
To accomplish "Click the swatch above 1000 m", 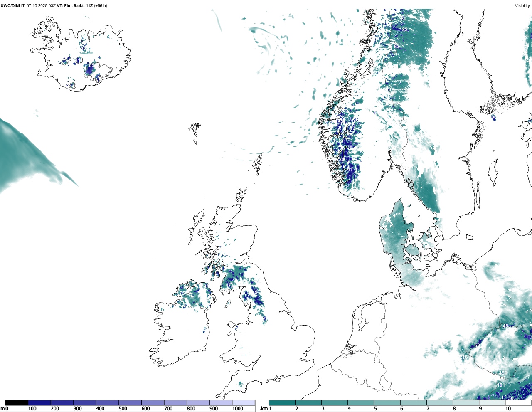I will [244, 402].
